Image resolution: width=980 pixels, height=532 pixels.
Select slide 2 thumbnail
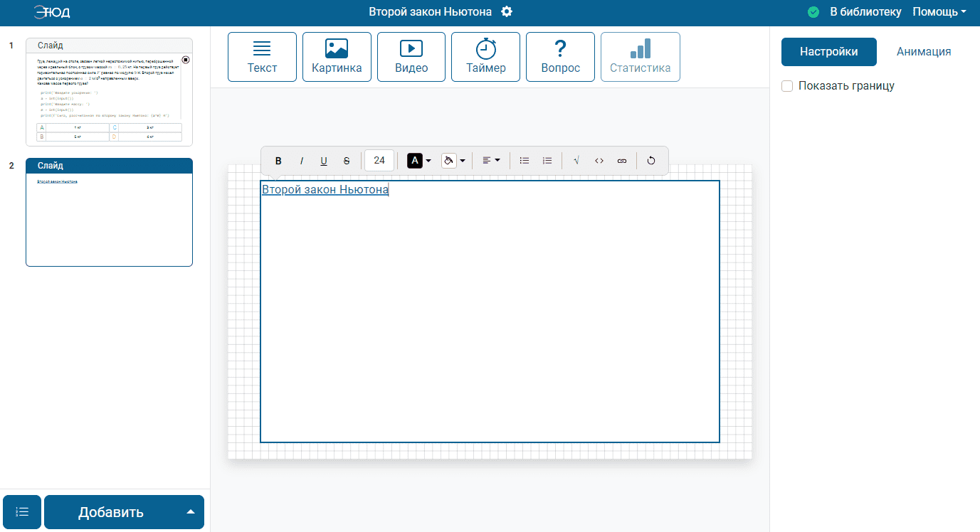(109, 212)
